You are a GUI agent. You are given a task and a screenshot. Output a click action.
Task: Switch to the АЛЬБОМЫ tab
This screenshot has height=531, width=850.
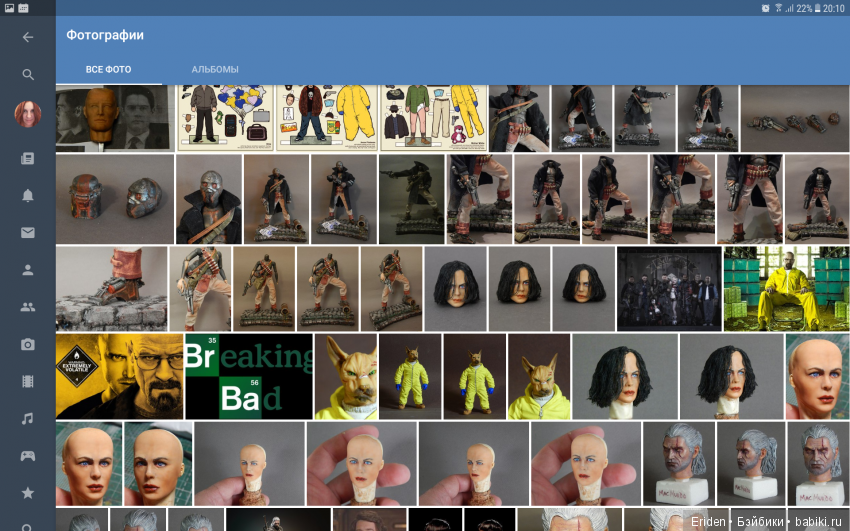pyautogui.click(x=215, y=70)
